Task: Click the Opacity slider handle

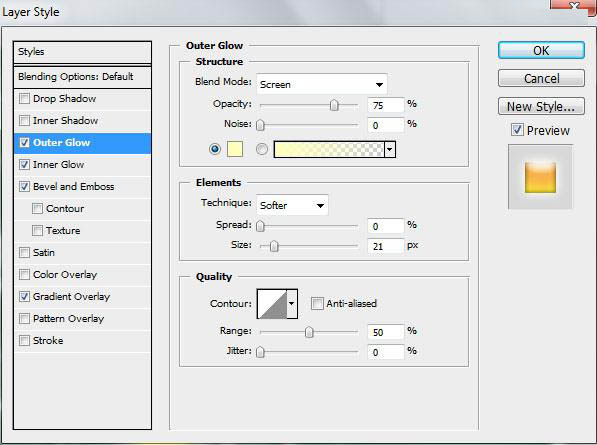Action: coord(334,105)
